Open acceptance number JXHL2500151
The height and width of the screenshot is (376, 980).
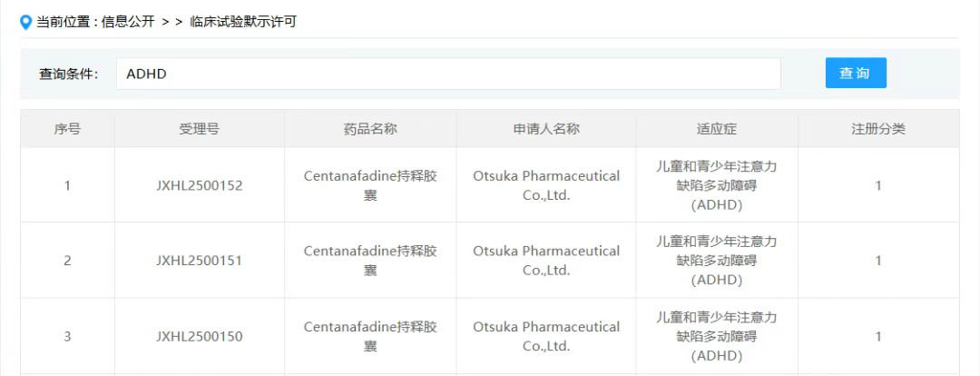point(199,261)
